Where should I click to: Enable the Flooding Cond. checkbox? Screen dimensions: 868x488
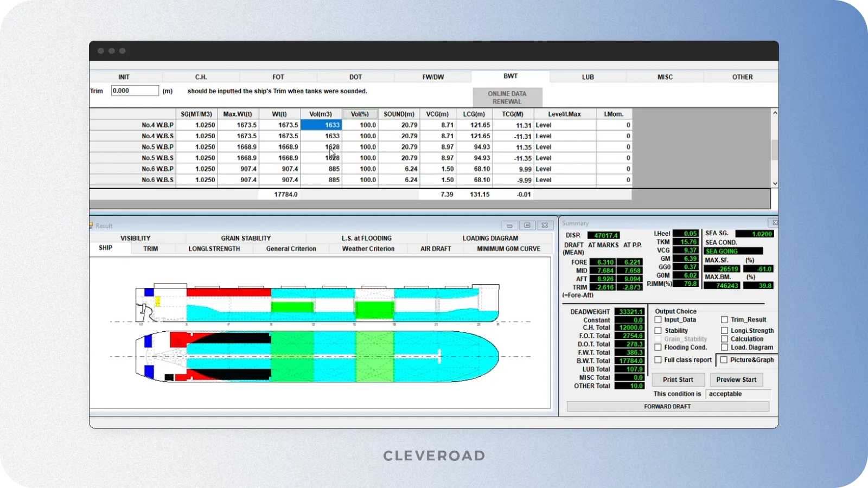pos(658,348)
